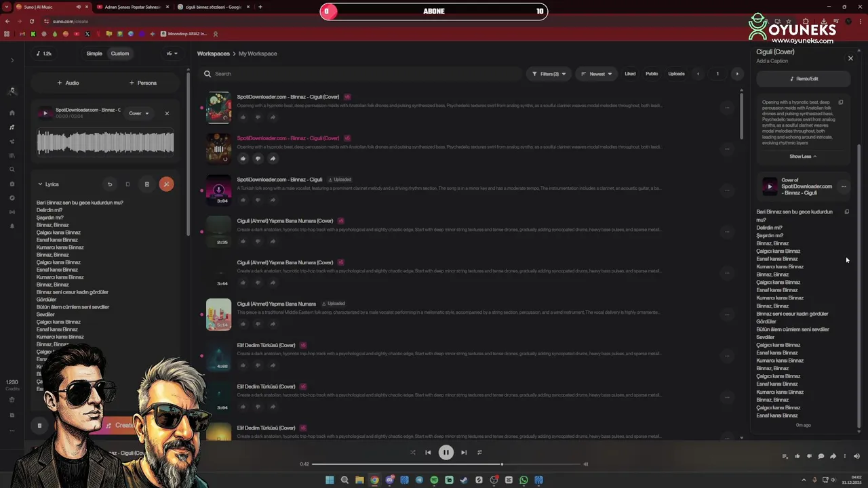Expand the left sidebar with chevron
Image resolution: width=868 pixels, height=488 pixels.
(12, 60)
